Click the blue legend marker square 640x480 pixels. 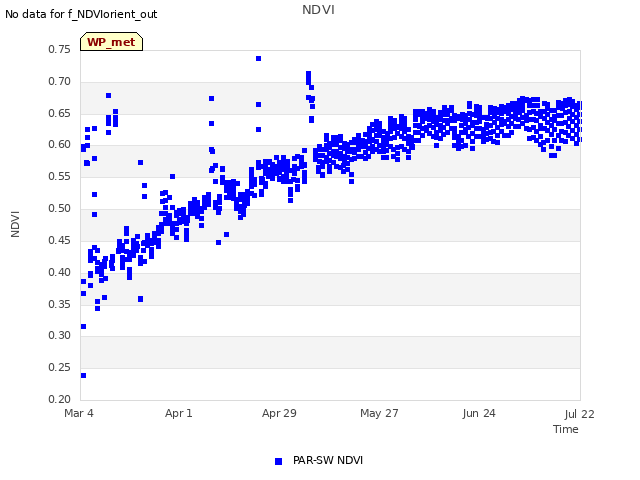click(278, 461)
